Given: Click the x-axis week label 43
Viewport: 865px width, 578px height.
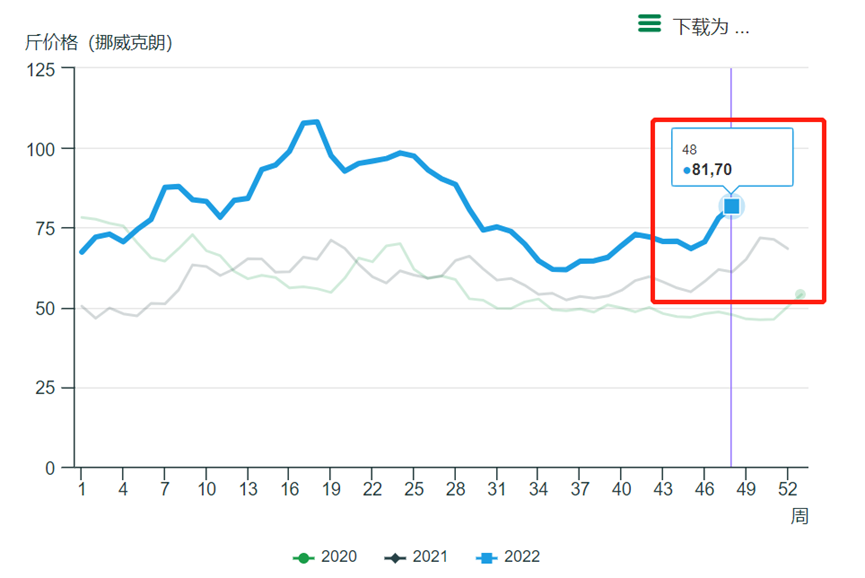Looking at the screenshot, I should (663, 489).
